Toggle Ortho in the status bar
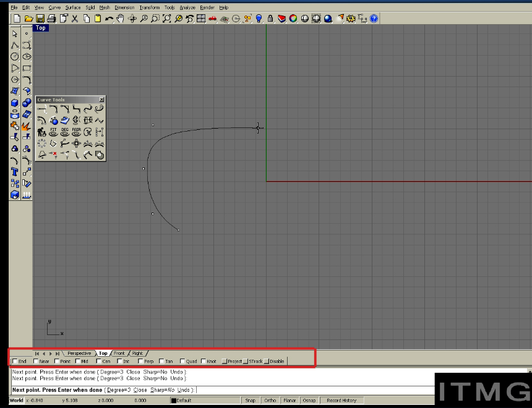532x408 pixels. point(270,401)
